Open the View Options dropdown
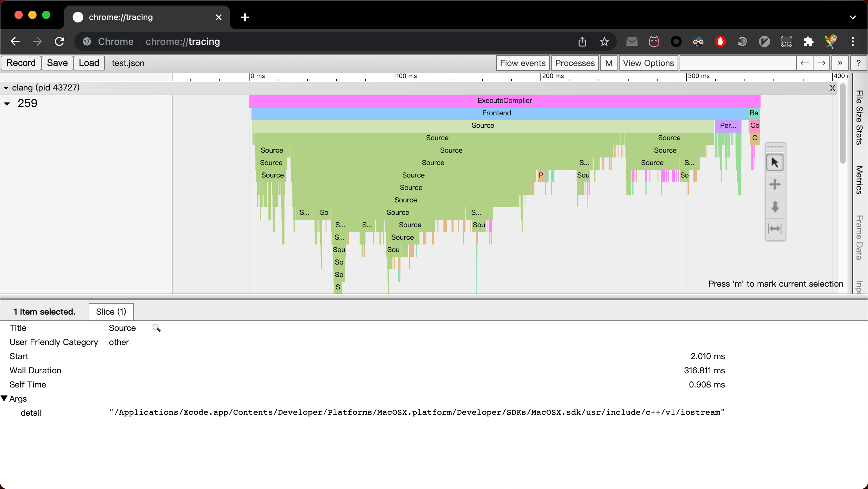The height and width of the screenshot is (489, 868). point(648,63)
